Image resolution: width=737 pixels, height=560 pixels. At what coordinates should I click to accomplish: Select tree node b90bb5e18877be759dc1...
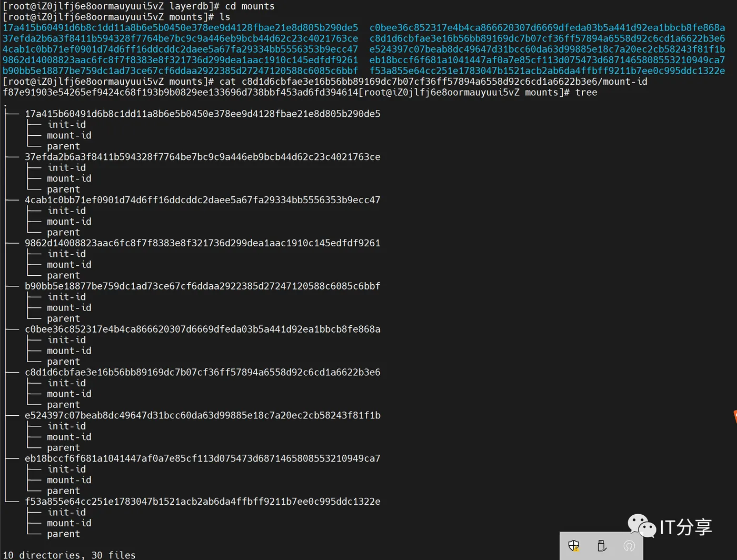point(203,286)
